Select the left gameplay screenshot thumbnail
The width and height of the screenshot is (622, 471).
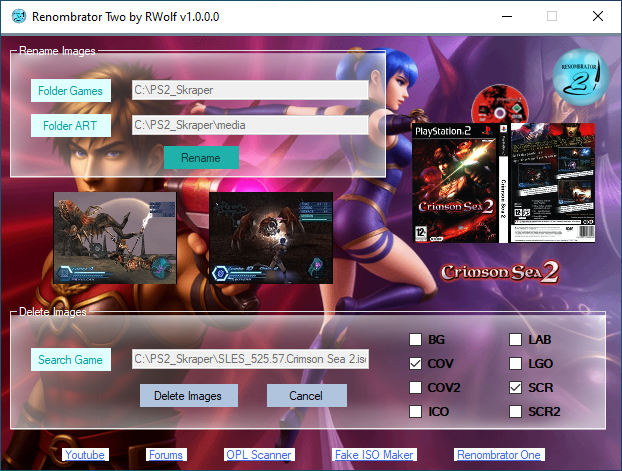click(x=115, y=238)
